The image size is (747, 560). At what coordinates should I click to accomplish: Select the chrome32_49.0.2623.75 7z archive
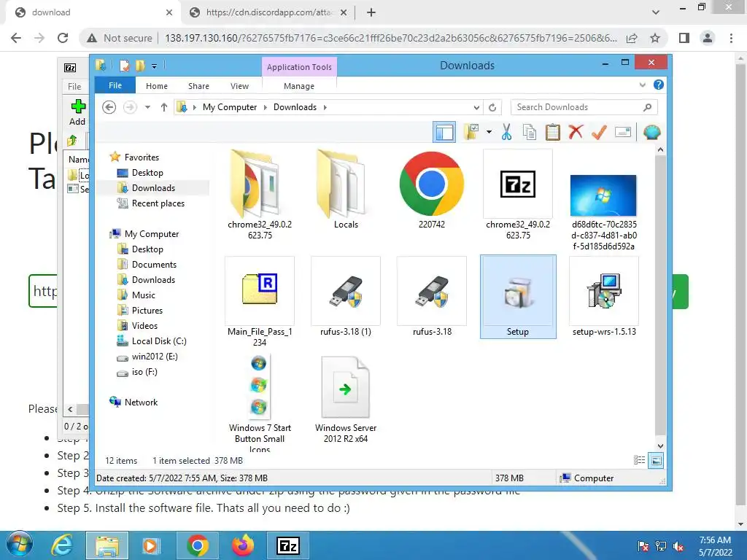[x=518, y=194]
